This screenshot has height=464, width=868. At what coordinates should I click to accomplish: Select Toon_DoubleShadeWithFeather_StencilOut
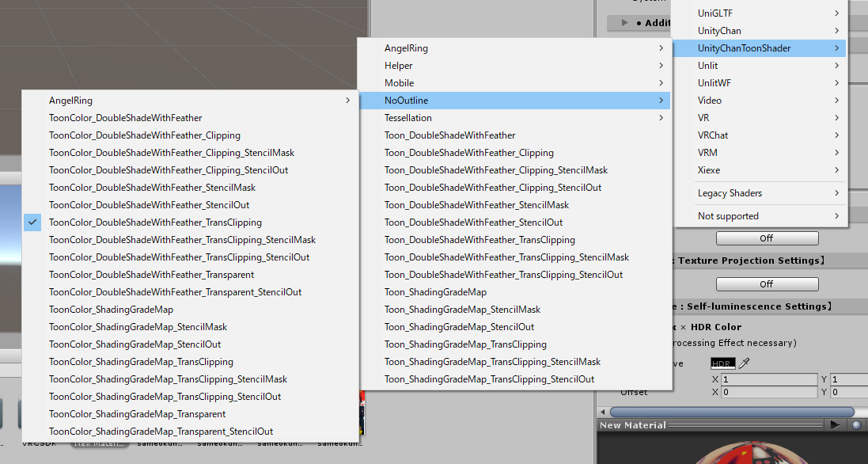click(515, 222)
